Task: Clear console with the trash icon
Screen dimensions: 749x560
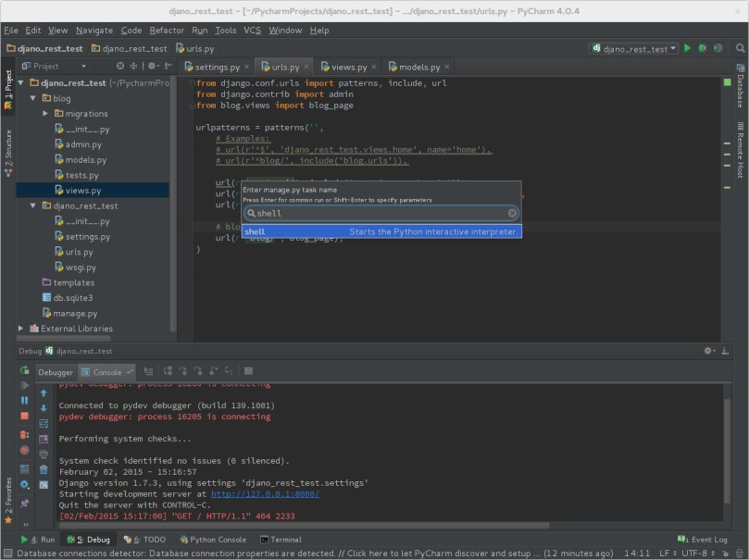Action: 44,470
